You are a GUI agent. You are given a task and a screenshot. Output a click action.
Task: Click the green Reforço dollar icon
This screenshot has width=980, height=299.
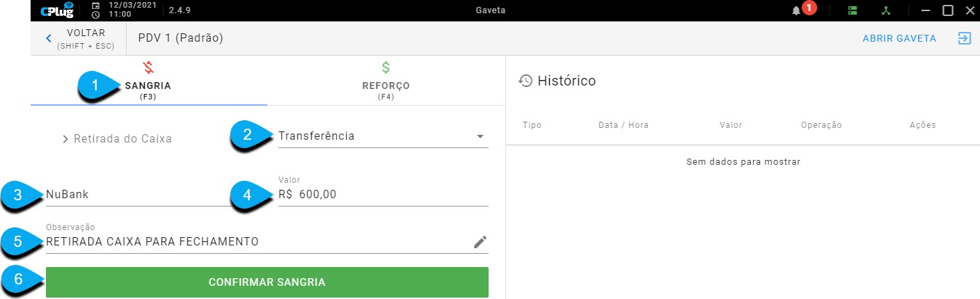pyautogui.click(x=386, y=68)
